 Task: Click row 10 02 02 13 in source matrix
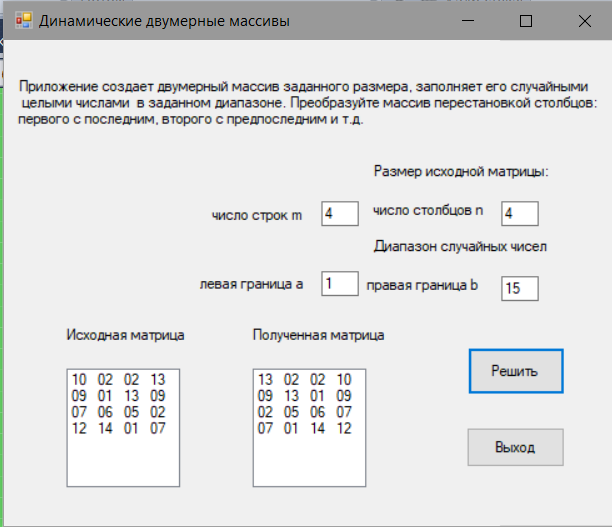118,379
